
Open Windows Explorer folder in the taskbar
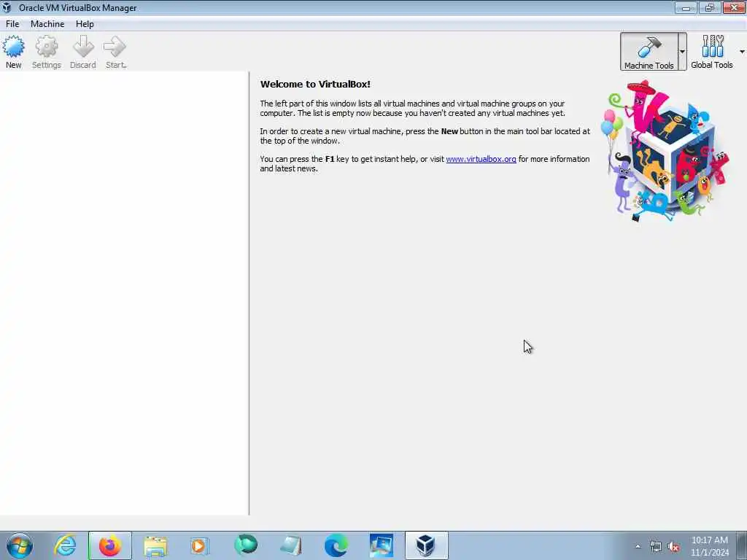tap(155, 545)
